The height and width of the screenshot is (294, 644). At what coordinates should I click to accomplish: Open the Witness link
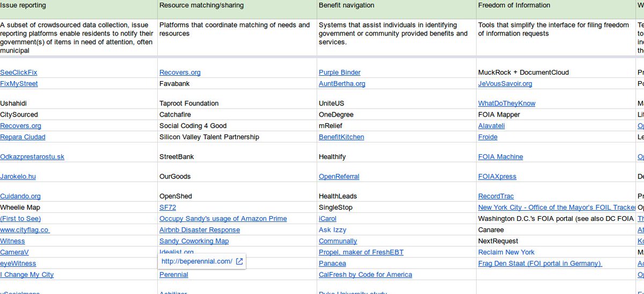(x=12, y=241)
